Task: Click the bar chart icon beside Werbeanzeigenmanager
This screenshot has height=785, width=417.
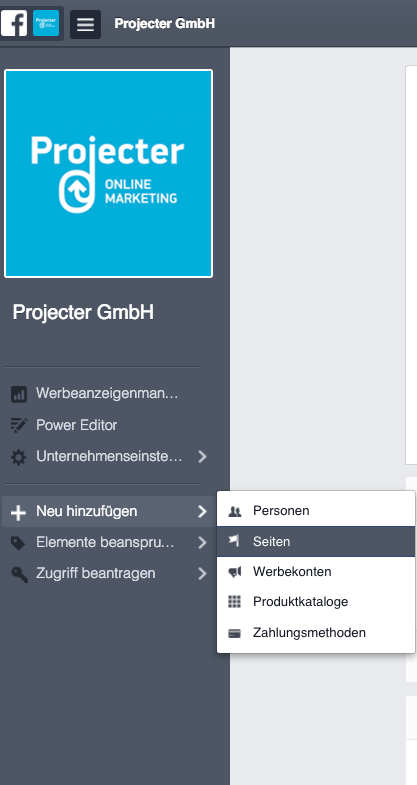Action: point(19,394)
